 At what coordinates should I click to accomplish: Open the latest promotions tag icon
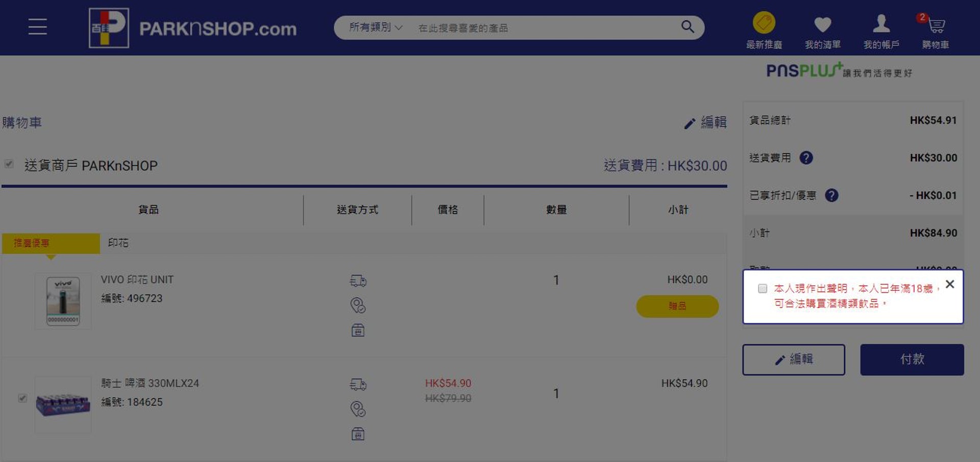tap(764, 23)
